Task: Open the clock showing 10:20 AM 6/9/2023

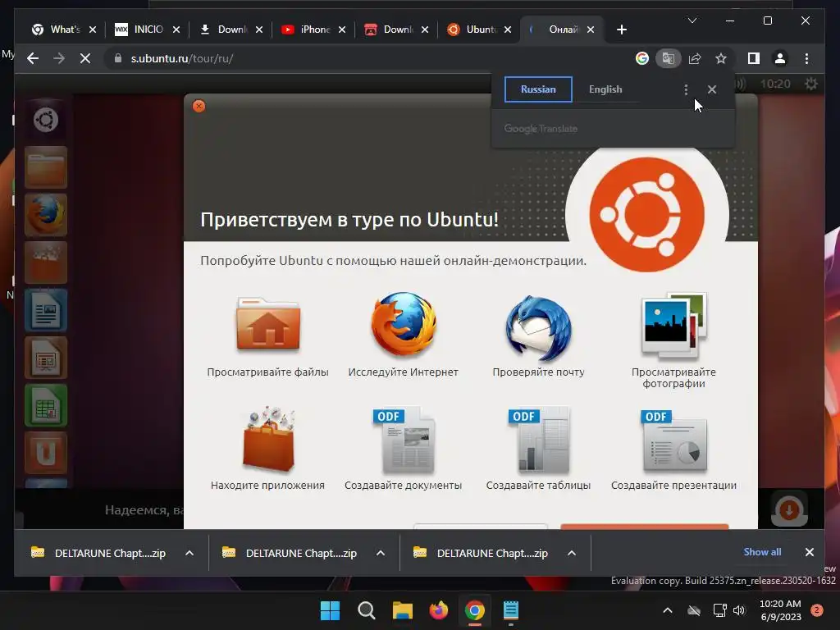Action: pos(781,610)
